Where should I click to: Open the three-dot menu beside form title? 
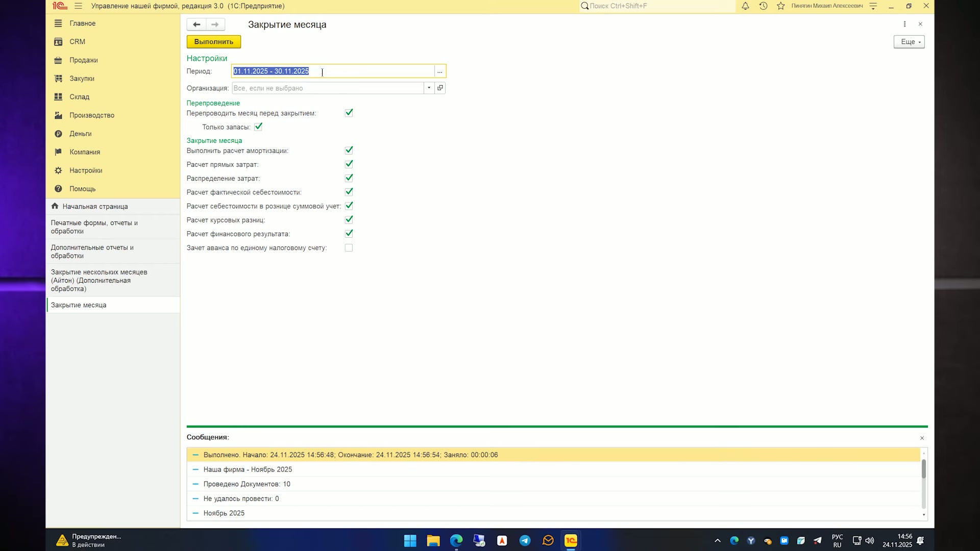coord(904,24)
